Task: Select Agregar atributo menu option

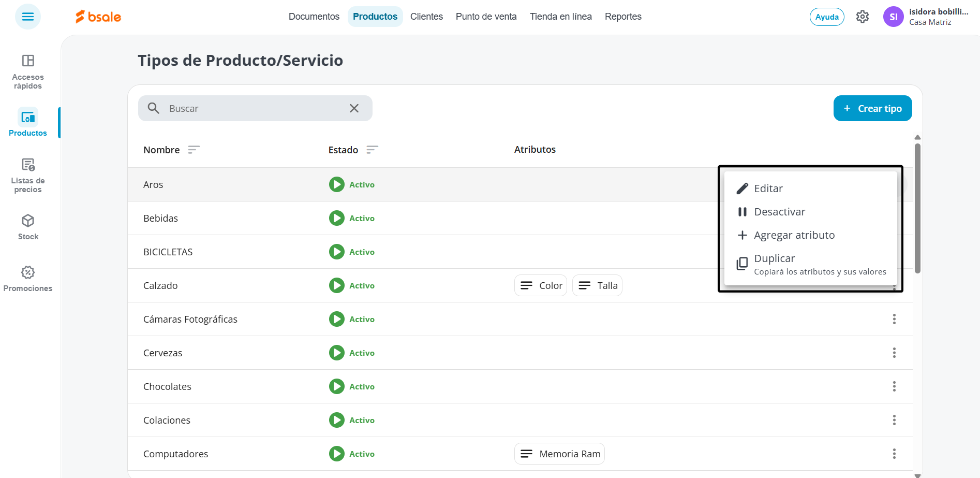Action: (x=810, y=235)
